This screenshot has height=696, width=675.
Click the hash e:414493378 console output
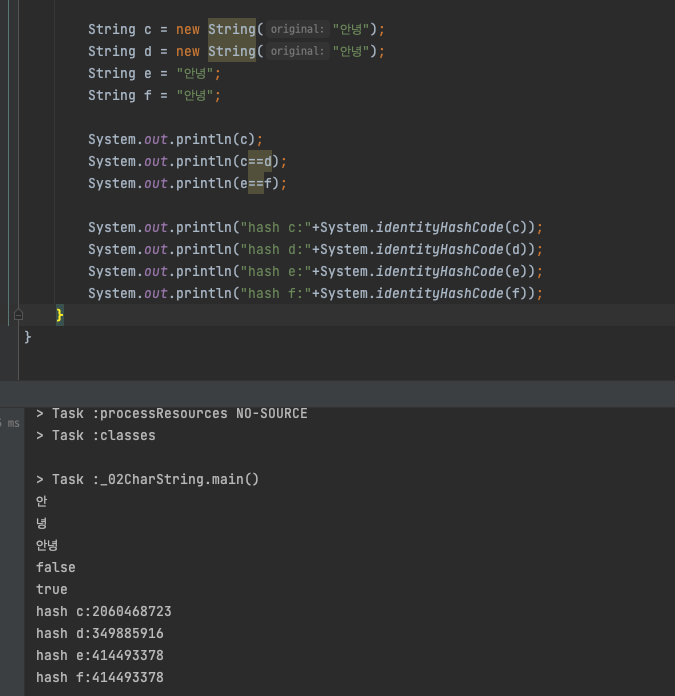coord(100,655)
